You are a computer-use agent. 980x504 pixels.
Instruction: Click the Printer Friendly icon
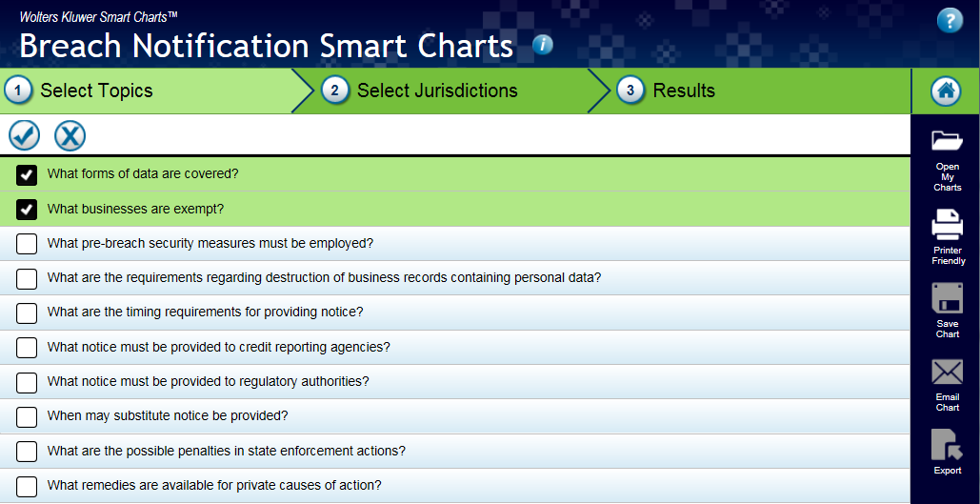(x=948, y=225)
